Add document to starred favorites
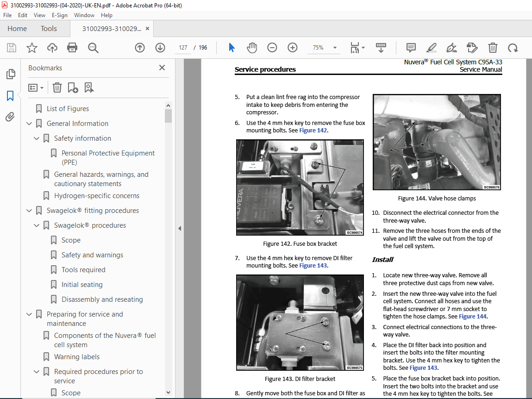 (x=32, y=48)
